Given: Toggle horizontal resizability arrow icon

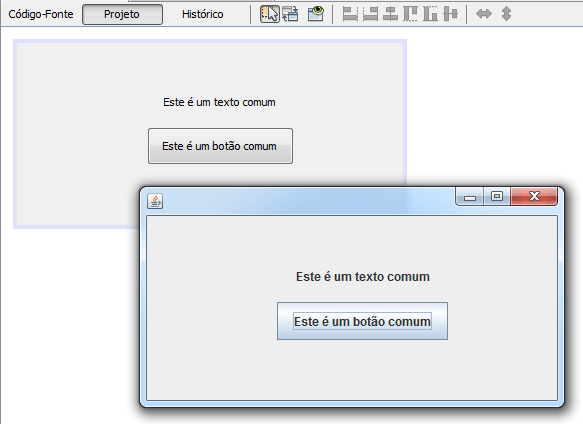Looking at the screenshot, I should pyautogui.click(x=484, y=14).
